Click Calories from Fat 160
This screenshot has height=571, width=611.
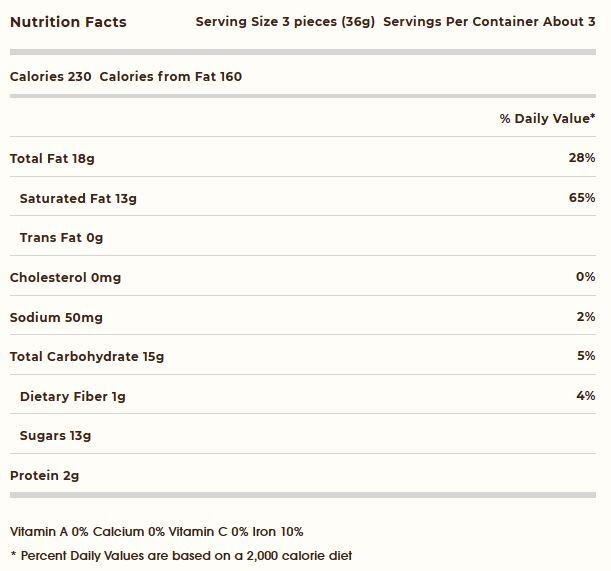171,76
